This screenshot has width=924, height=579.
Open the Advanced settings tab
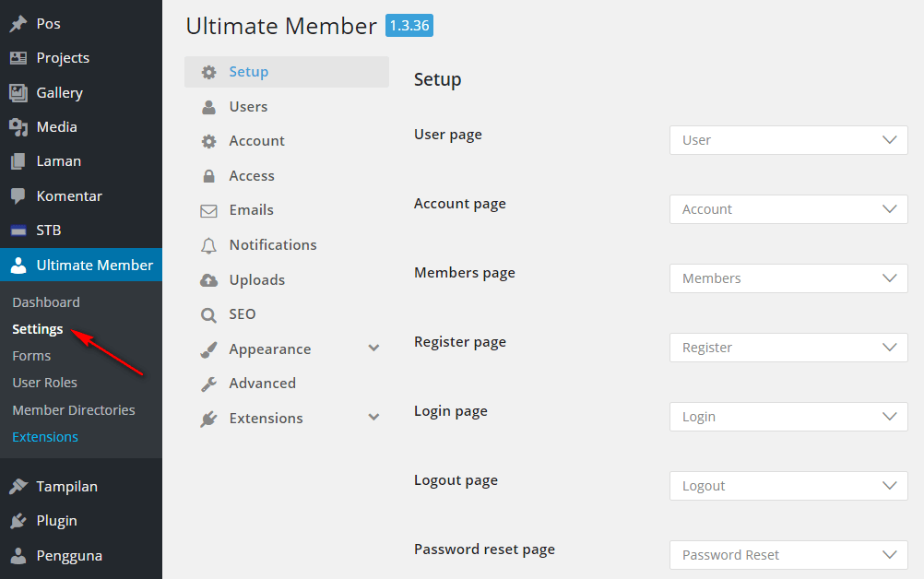262,384
